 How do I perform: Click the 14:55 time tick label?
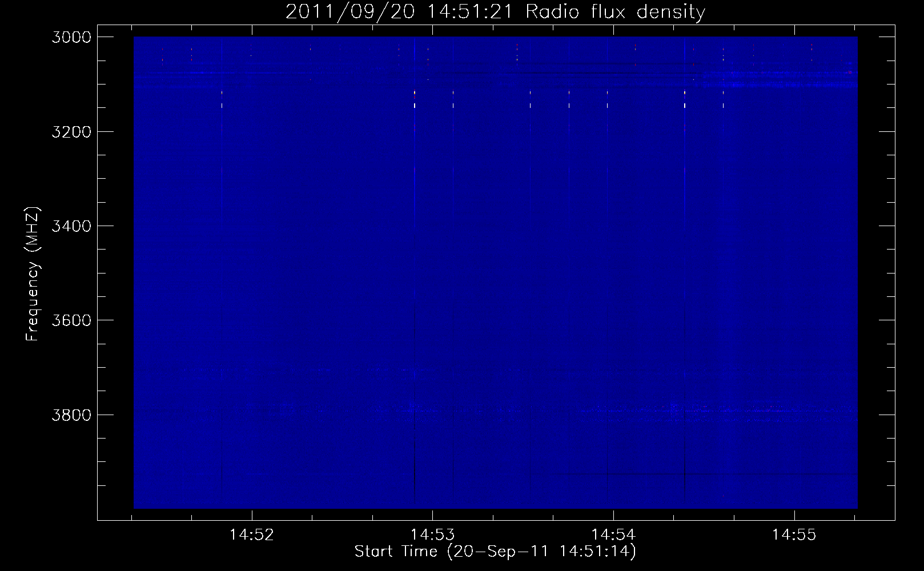pos(794,534)
